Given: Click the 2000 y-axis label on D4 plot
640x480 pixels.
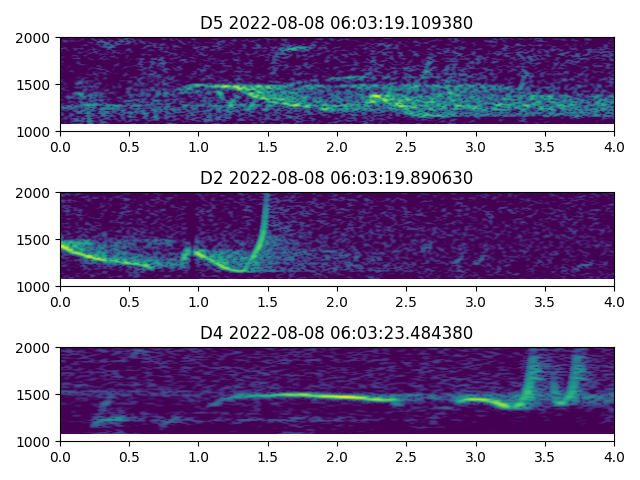Looking at the screenshot, I should point(36,348).
